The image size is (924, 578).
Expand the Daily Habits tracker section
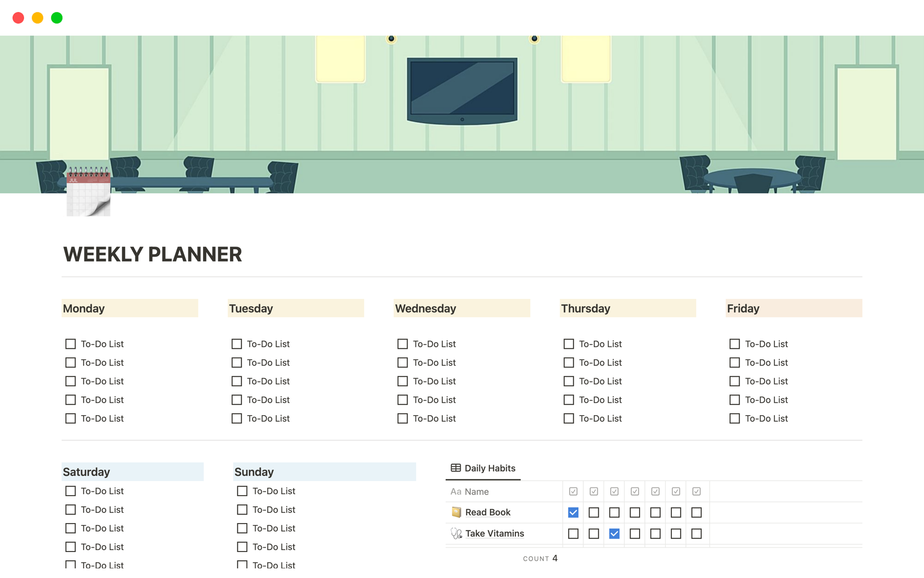(484, 468)
